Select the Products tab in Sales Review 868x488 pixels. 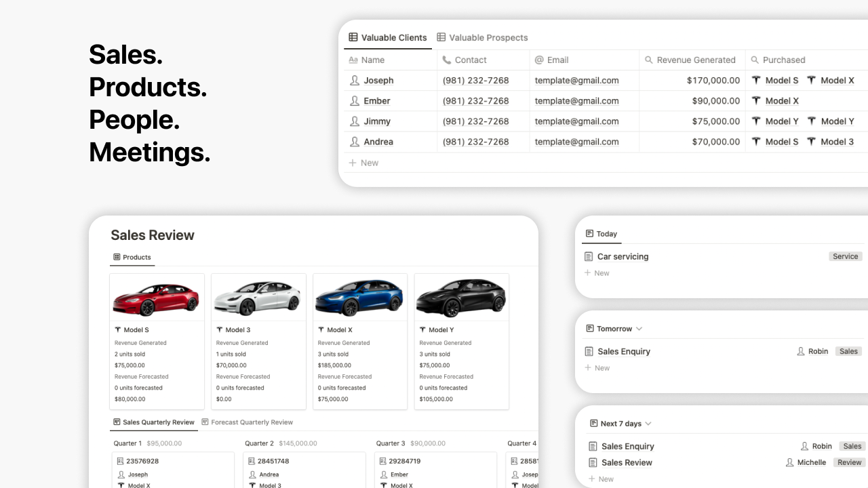point(132,257)
